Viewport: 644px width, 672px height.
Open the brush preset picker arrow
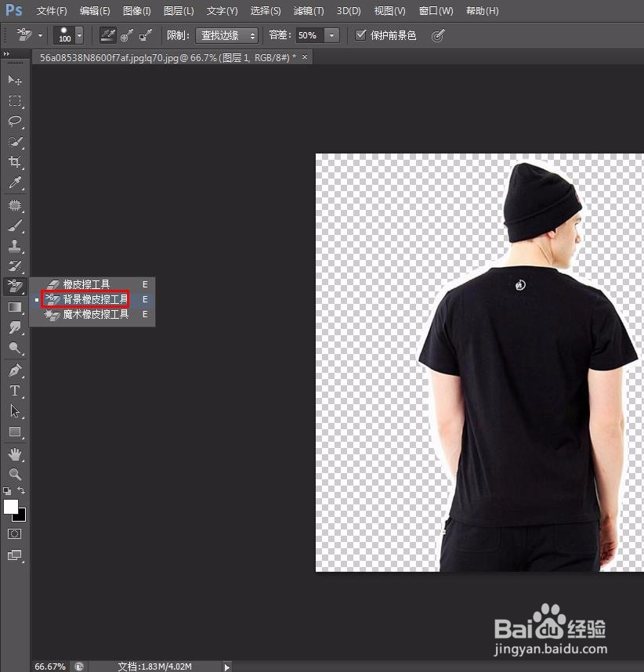point(79,35)
